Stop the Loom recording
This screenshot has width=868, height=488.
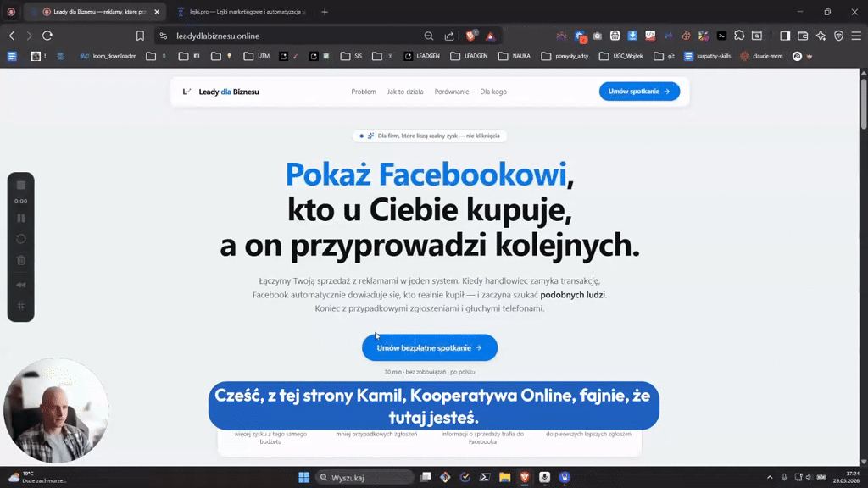tap(21, 186)
